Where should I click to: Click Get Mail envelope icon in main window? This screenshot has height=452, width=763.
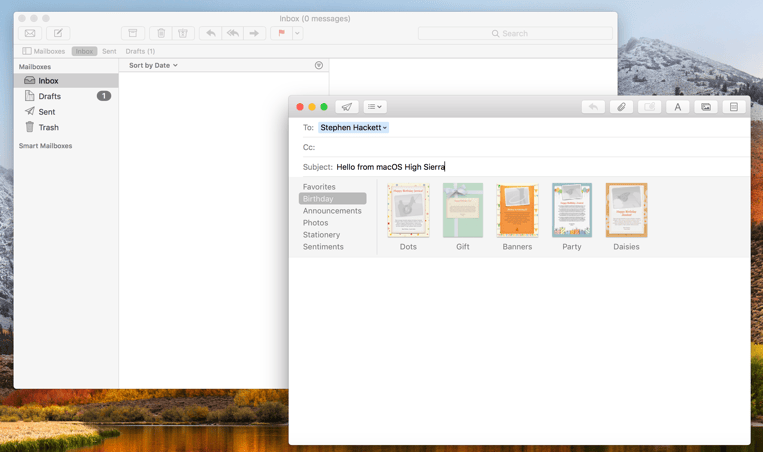coord(30,33)
